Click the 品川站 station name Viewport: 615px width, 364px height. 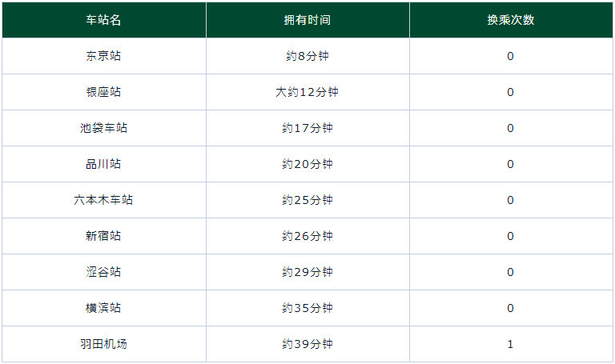(x=103, y=164)
